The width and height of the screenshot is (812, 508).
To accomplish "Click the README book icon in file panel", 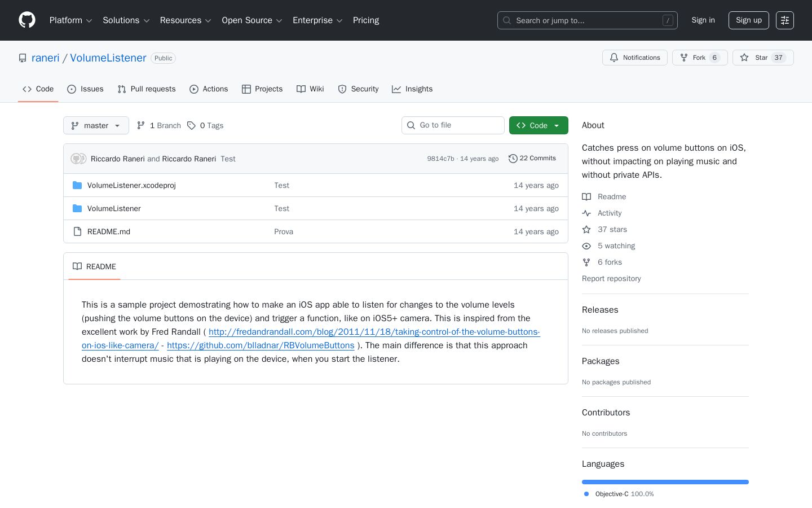I will click(77, 266).
